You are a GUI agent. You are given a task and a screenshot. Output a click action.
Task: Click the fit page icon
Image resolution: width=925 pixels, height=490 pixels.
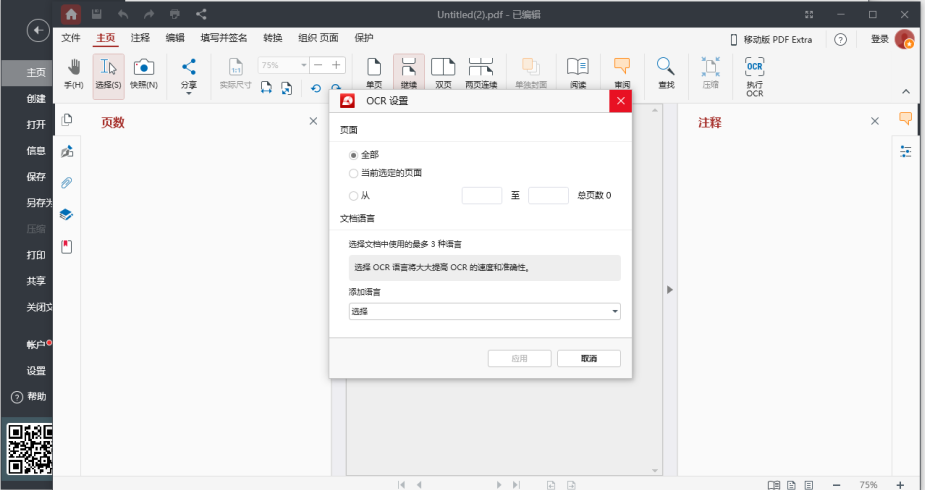[286, 88]
